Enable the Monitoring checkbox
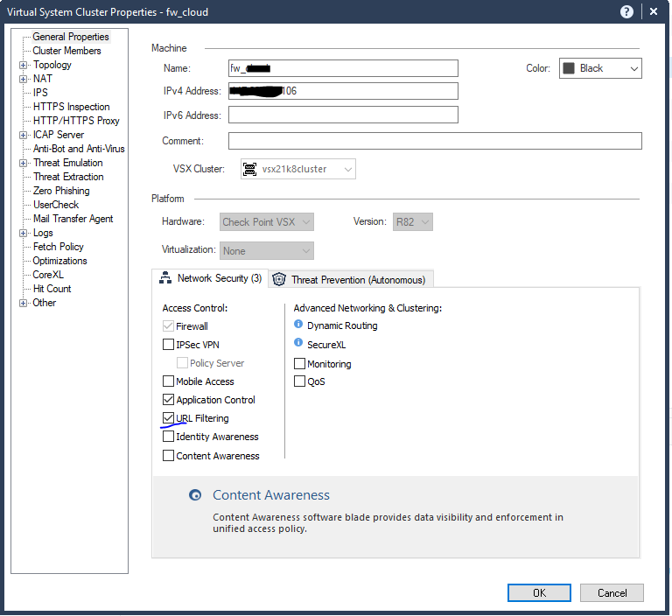Screen dimensions: 672x616 (x=299, y=363)
